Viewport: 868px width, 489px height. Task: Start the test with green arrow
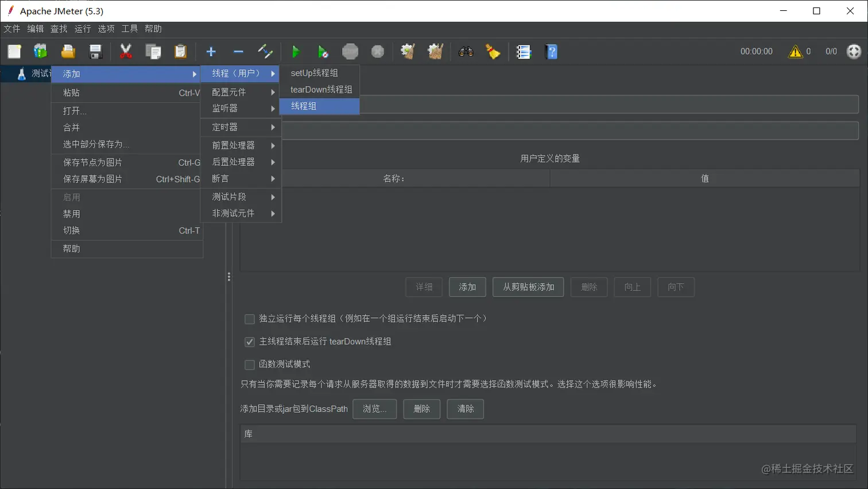[296, 52]
